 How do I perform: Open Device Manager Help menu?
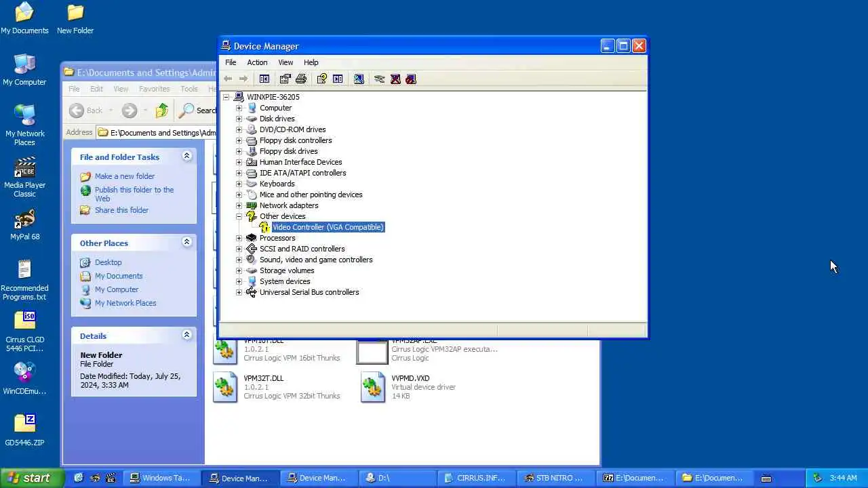(x=311, y=62)
